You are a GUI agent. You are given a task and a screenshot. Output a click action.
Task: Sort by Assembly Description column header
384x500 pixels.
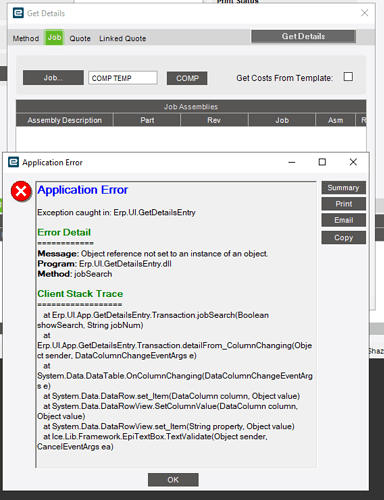[65, 120]
